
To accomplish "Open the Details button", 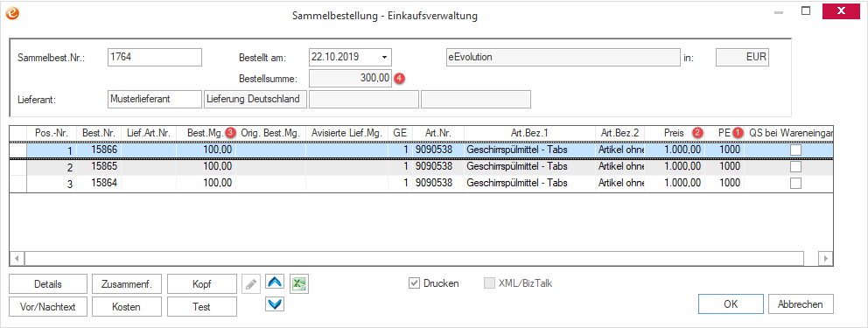I will click(48, 284).
